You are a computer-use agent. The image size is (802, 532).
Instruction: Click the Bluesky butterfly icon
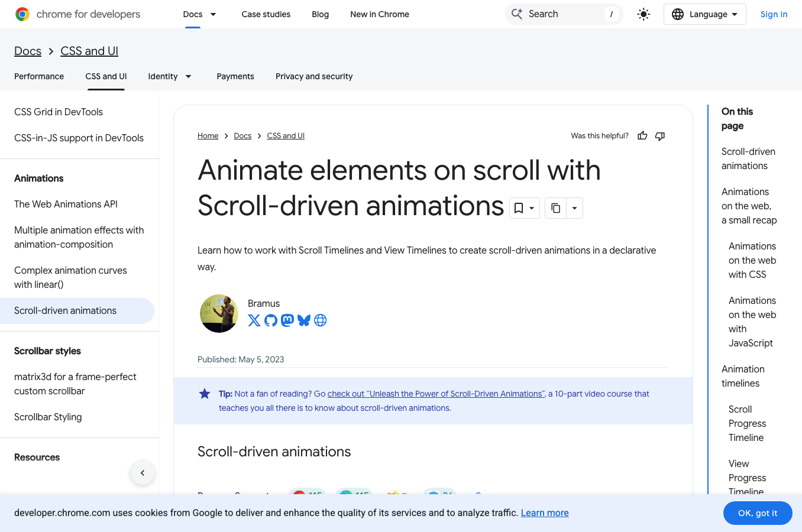(303, 320)
